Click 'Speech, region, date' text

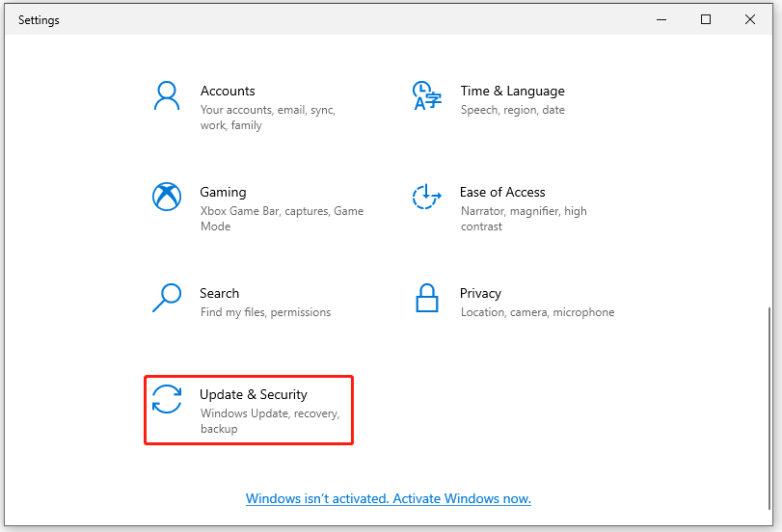click(513, 110)
